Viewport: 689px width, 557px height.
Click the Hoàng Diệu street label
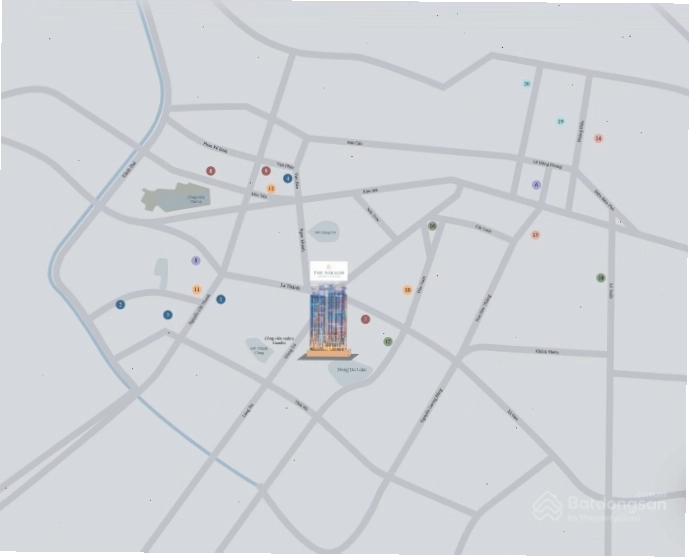pos(580,131)
